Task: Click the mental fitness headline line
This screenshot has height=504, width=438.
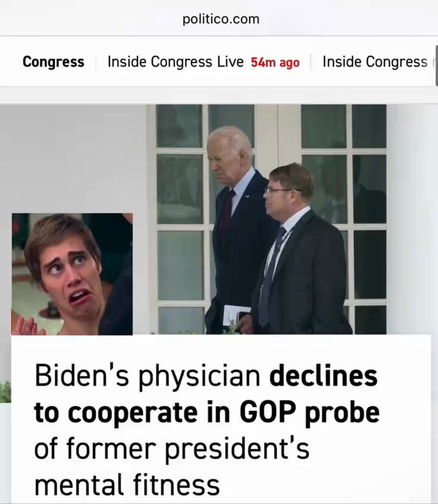Action: 127,484
